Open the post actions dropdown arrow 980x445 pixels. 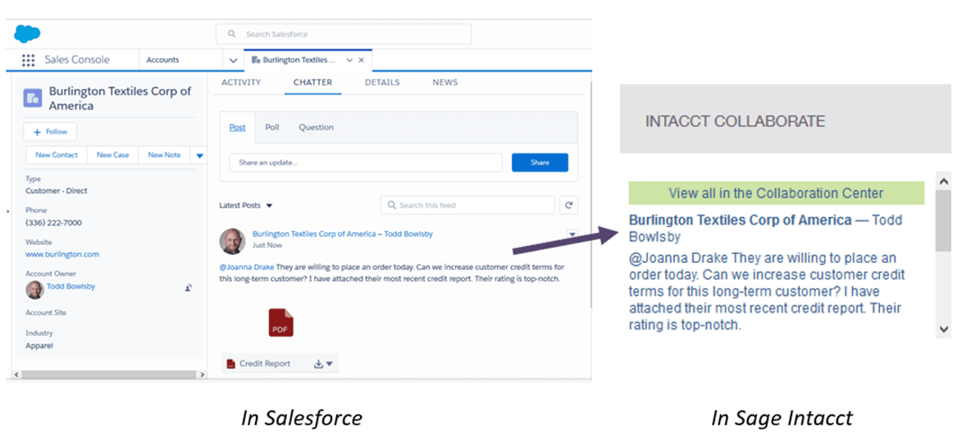click(572, 234)
